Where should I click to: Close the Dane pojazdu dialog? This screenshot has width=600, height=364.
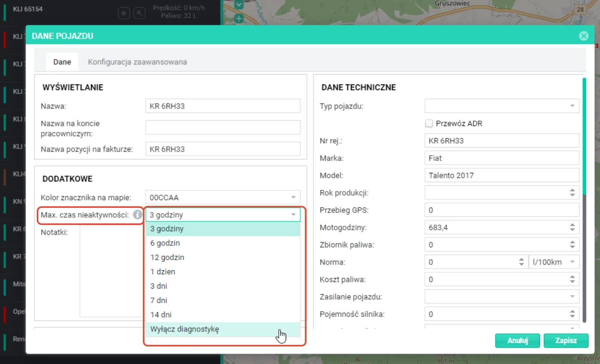click(584, 36)
